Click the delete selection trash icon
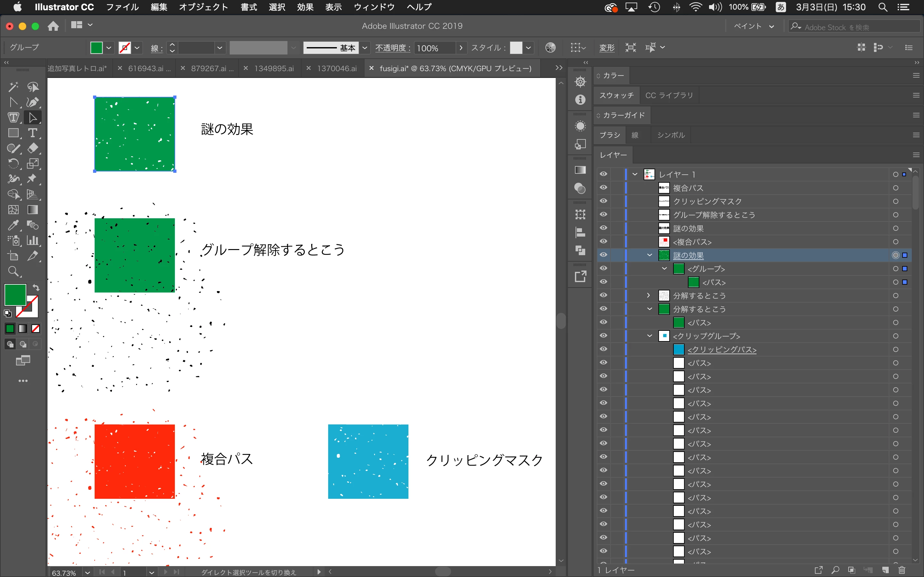 tap(902, 570)
